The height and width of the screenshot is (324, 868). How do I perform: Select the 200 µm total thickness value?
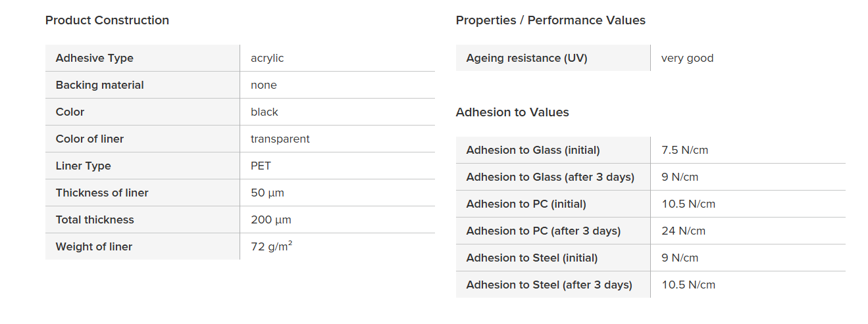click(x=270, y=220)
